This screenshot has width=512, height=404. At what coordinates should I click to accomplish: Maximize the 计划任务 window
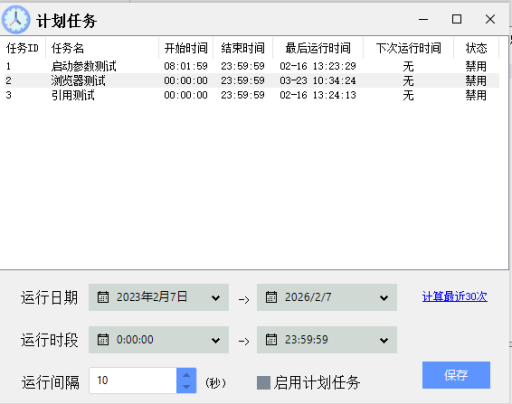[457, 19]
